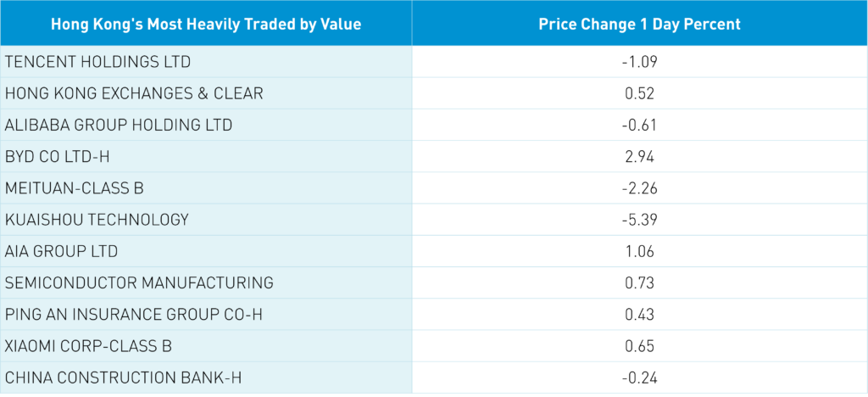Select the KUAISHOU TECHNOLOGY cell
Viewport: 868px width, 397px height.
[x=97, y=220]
